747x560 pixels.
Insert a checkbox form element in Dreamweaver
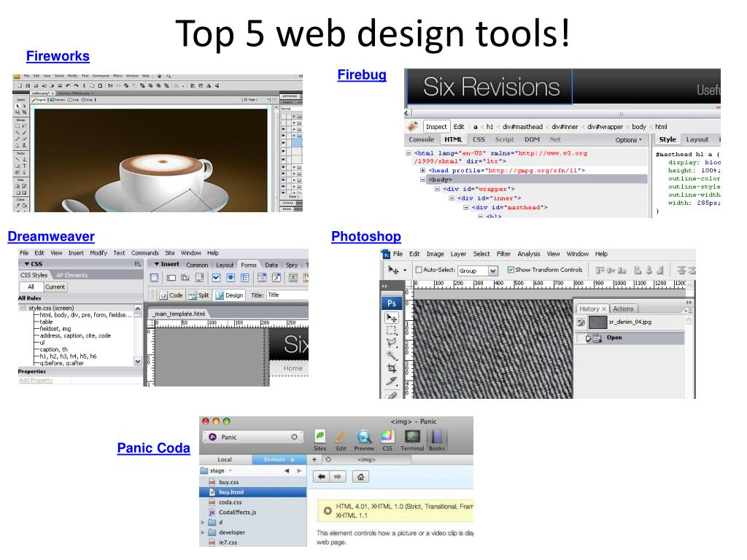pos(216,278)
